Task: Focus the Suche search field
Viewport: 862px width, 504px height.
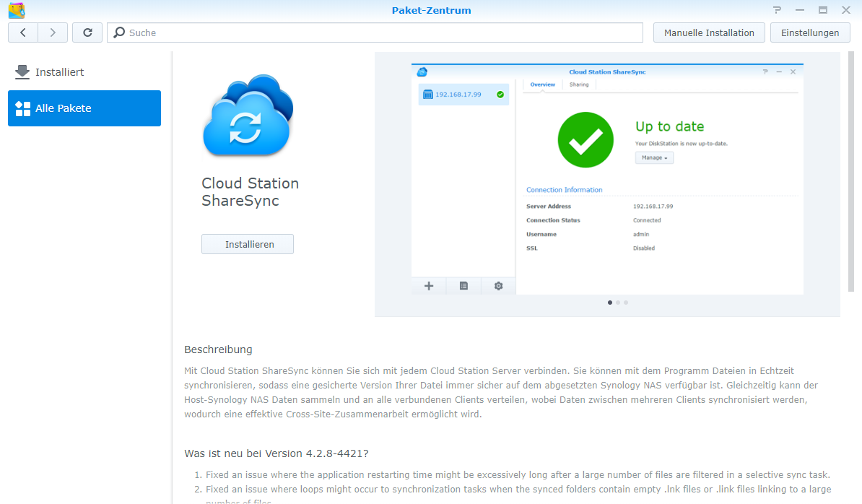Action: [375, 32]
